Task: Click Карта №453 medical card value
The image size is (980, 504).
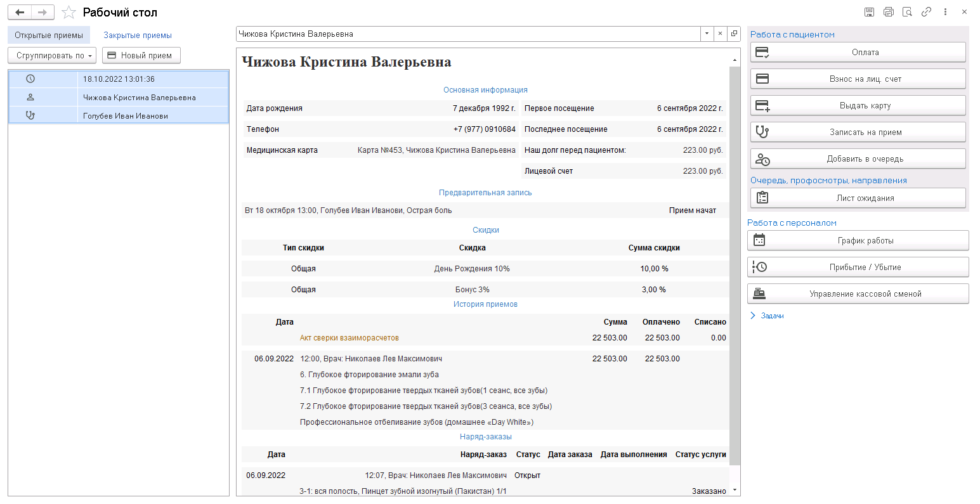Action: point(436,150)
